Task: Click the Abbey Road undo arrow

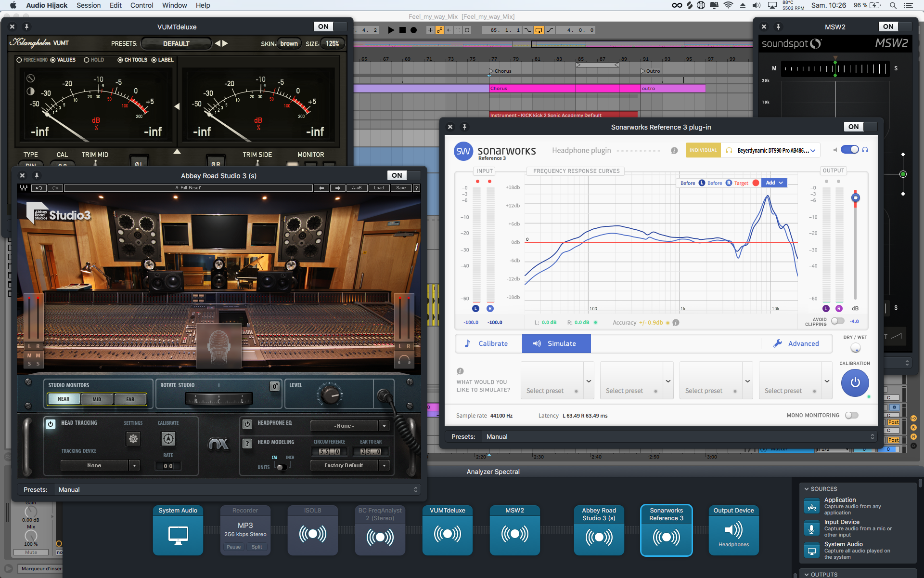Action: pos(39,188)
